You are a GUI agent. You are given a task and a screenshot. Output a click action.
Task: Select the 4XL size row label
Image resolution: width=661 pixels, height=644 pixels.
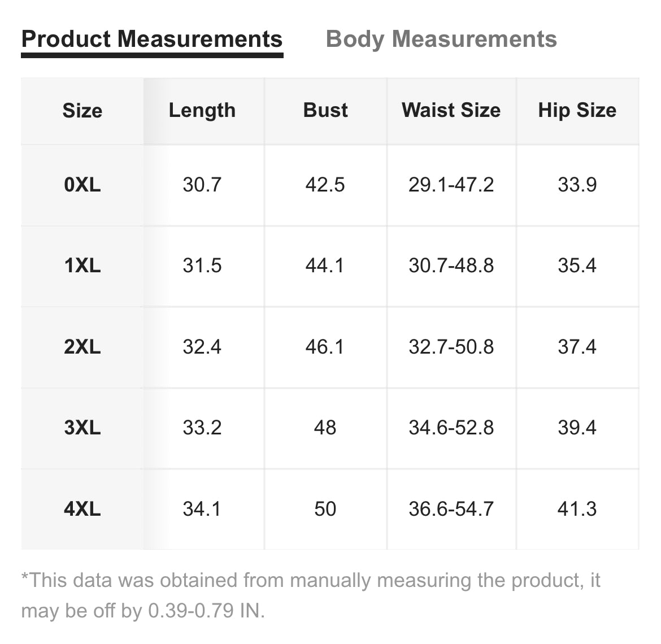click(82, 509)
